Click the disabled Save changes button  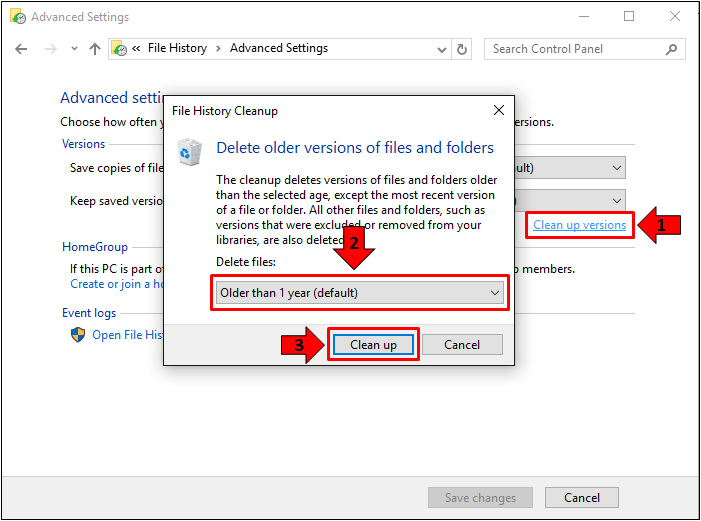480,498
